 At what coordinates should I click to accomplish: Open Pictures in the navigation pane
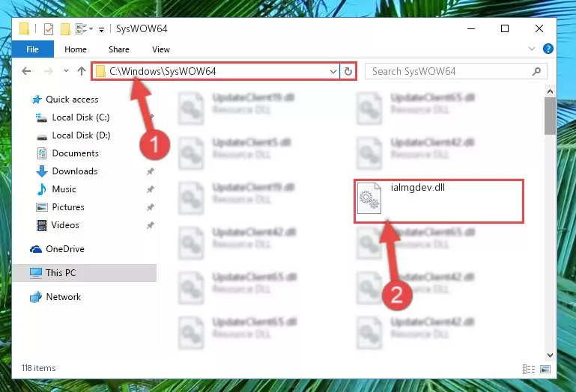(68, 207)
